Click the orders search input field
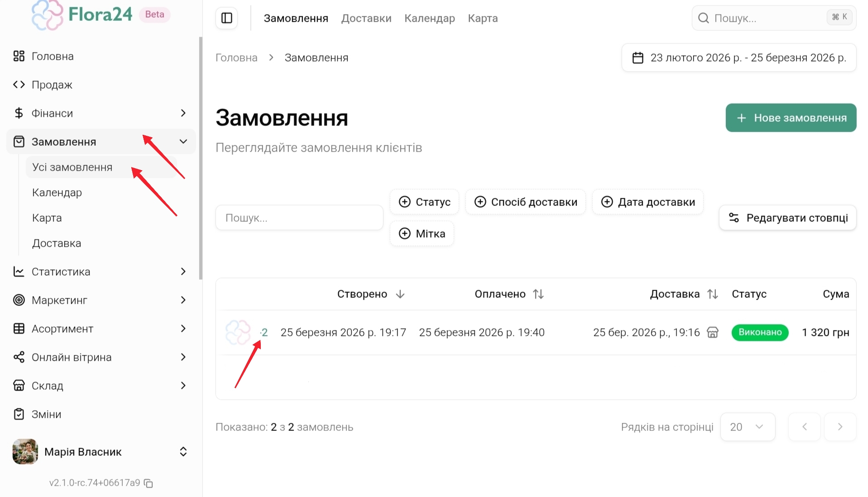 click(299, 218)
